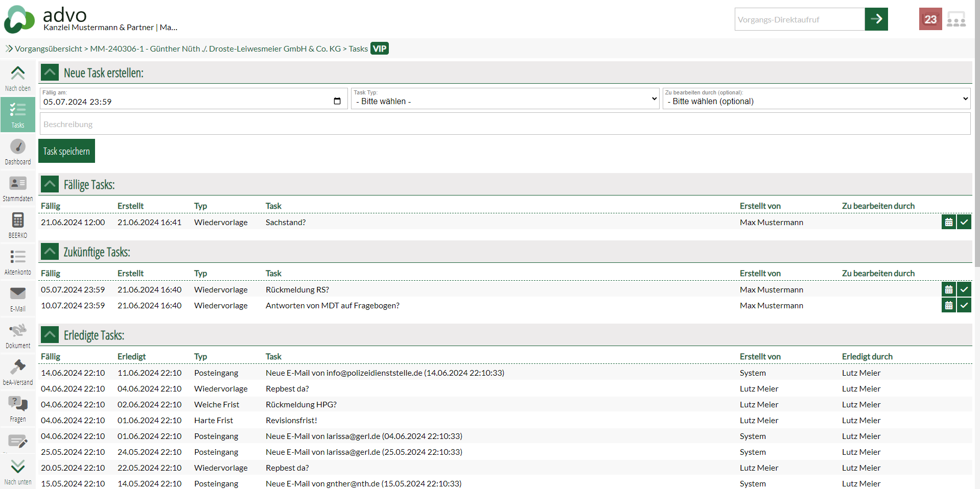Click the red calendar 23 icon
Screen dimensions: 980x489
[x=930, y=19]
